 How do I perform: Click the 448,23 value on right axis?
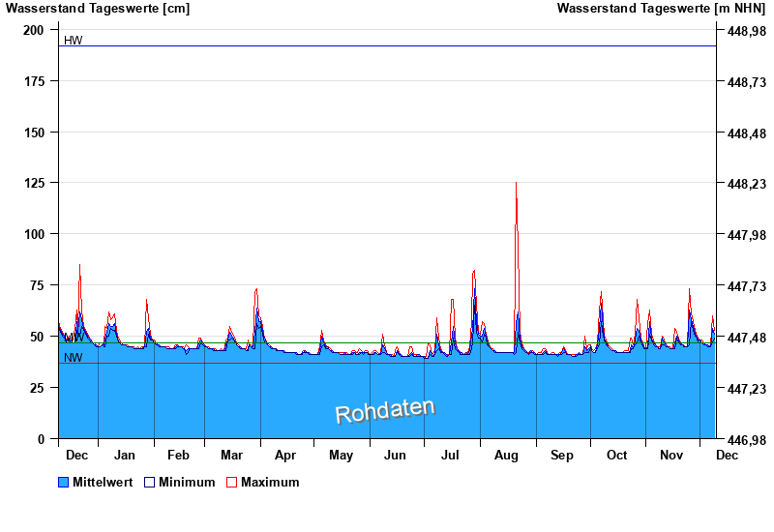tap(746, 184)
